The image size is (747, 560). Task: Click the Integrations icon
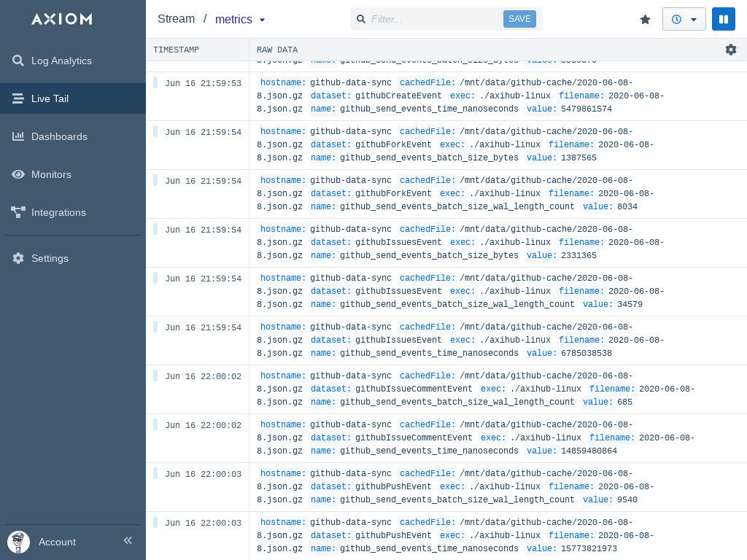coord(18,212)
